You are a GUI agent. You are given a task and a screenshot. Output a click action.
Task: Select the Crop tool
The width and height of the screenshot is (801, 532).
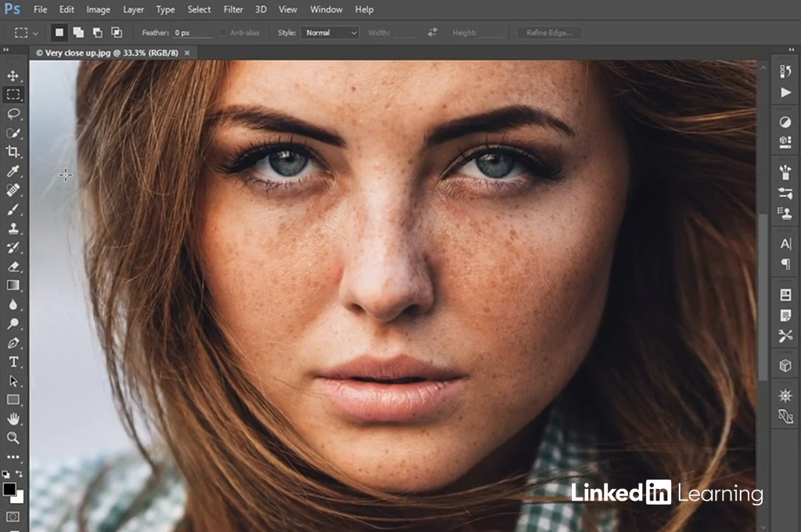[x=13, y=152]
